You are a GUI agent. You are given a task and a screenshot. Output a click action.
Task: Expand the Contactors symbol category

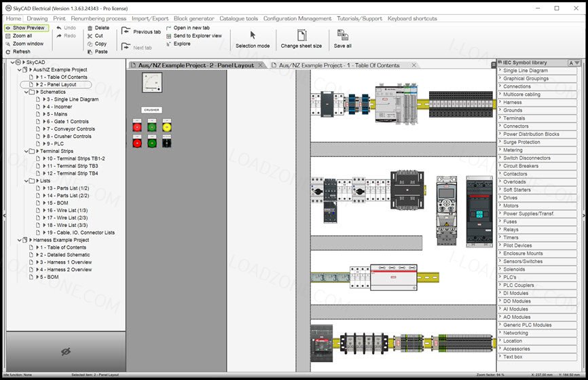pos(537,174)
